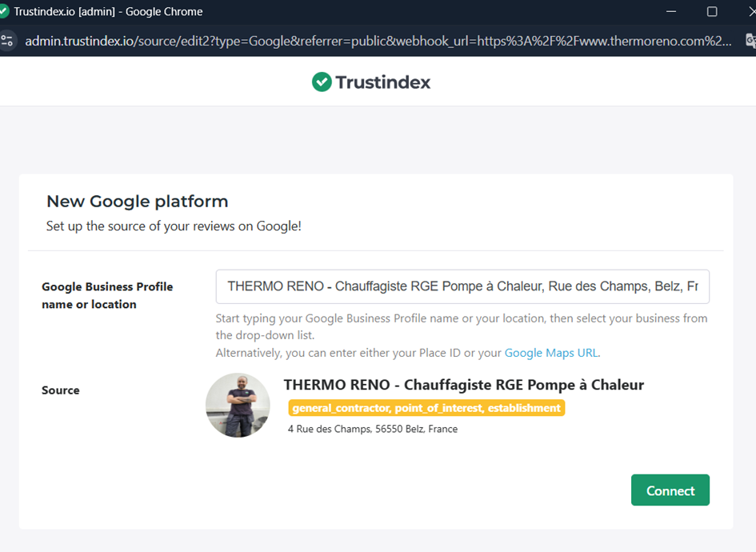Click 'Google Business Profile name or location' label
Viewport: 756px width, 552px height.
(x=107, y=295)
